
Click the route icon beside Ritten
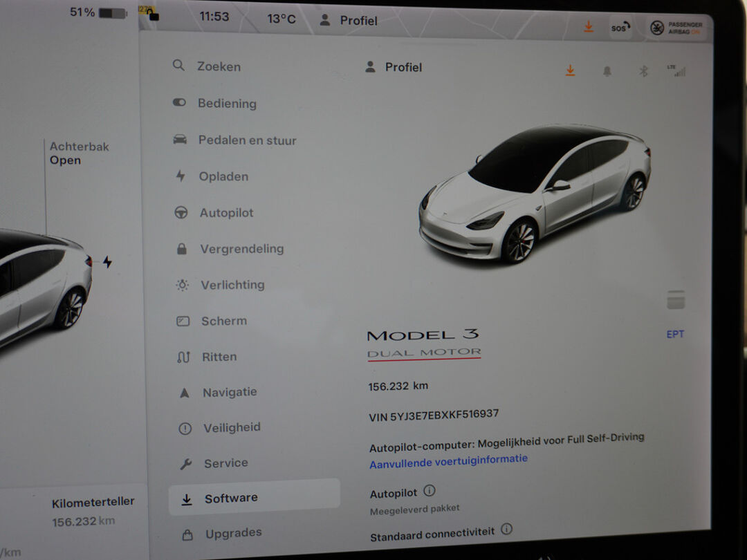(183, 357)
